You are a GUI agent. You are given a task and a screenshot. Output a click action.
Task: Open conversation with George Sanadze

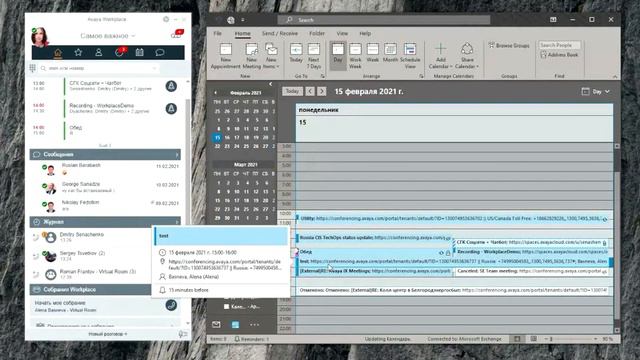[105, 187]
